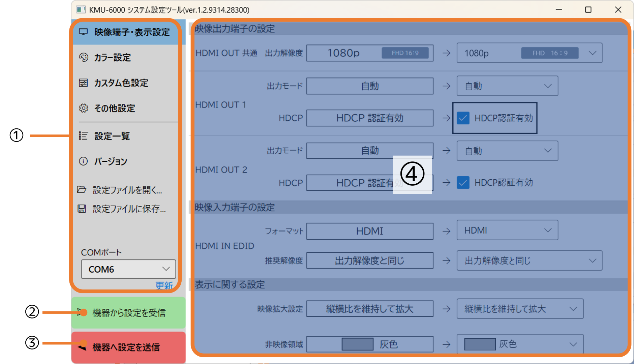Screen dimensions: 634x364
Task: Click the 機器から設定を受信 button
Action: click(x=128, y=313)
